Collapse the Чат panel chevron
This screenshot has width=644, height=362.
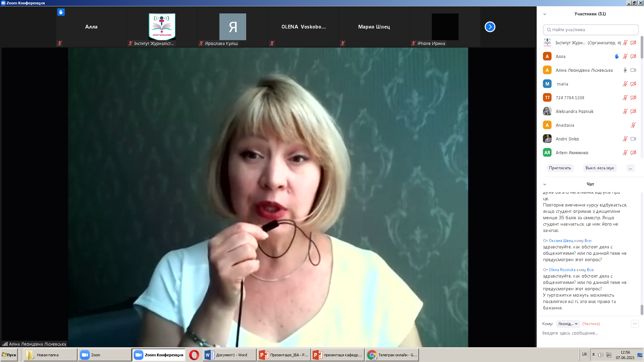[545, 184]
